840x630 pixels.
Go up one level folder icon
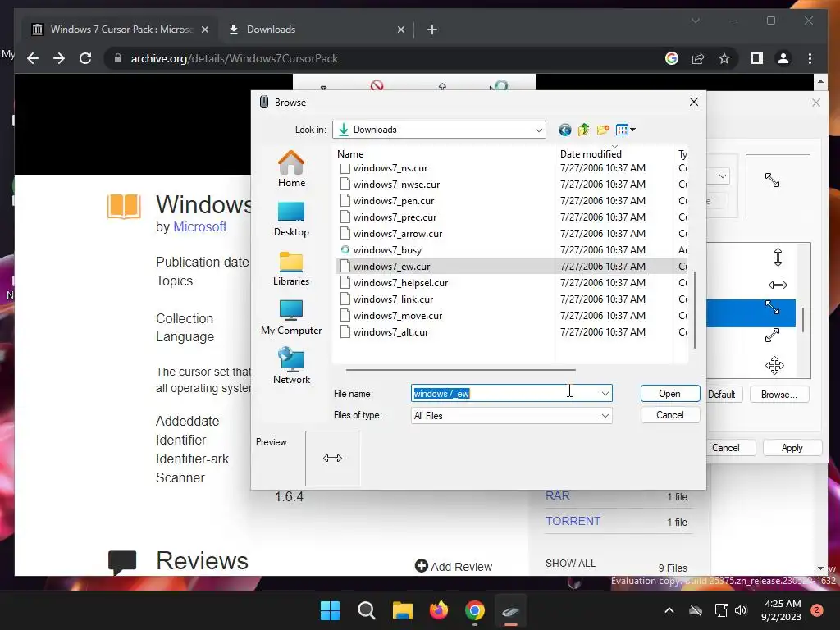pos(583,130)
